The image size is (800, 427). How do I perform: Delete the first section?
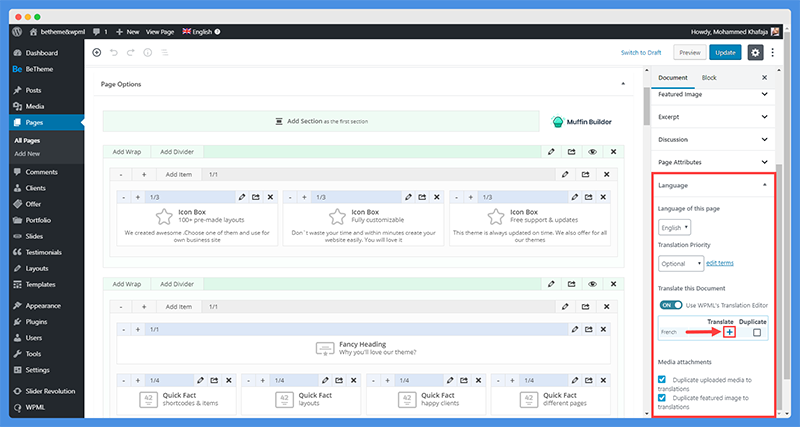(x=613, y=152)
